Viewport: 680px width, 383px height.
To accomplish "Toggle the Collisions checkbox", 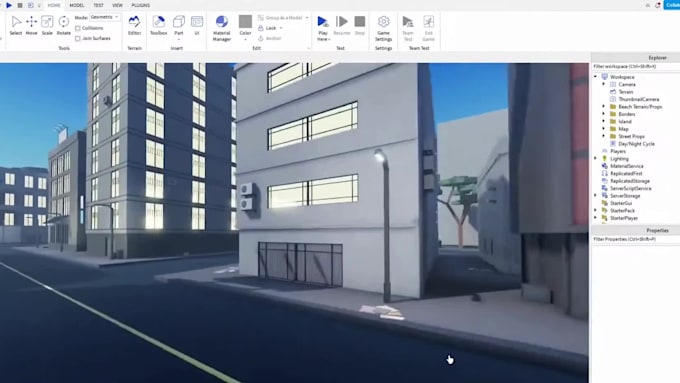I will pyautogui.click(x=78, y=28).
